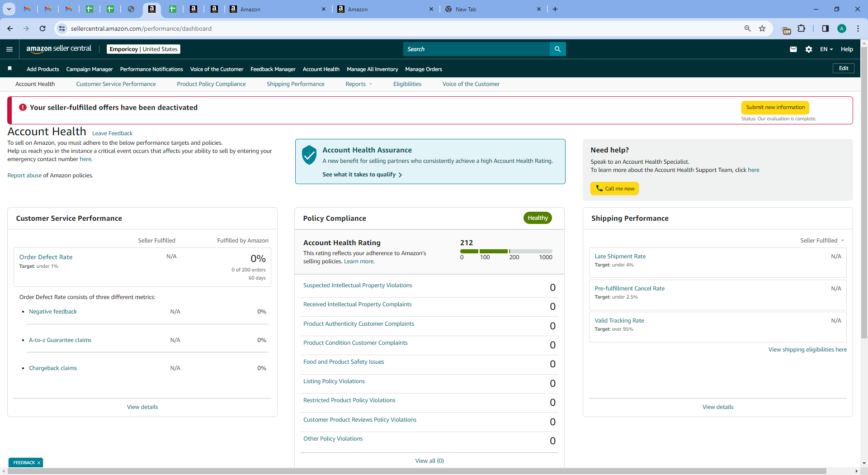
Task: Open the Chrome side panel icon
Action: tap(825, 28)
